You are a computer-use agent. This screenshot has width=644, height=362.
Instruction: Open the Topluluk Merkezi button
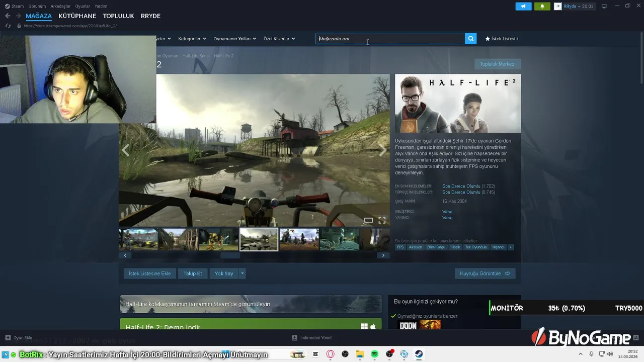pyautogui.click(x=498, y=64)
